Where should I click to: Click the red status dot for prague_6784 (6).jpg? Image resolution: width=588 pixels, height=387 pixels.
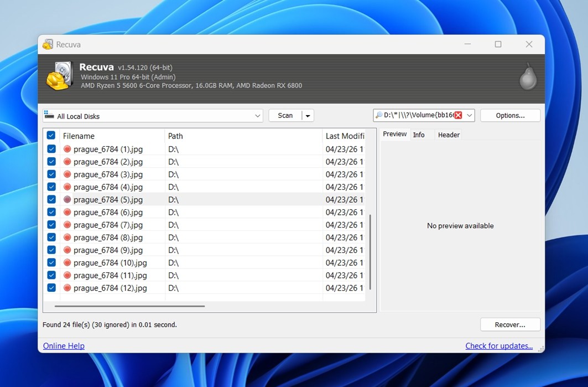point(67,212)
